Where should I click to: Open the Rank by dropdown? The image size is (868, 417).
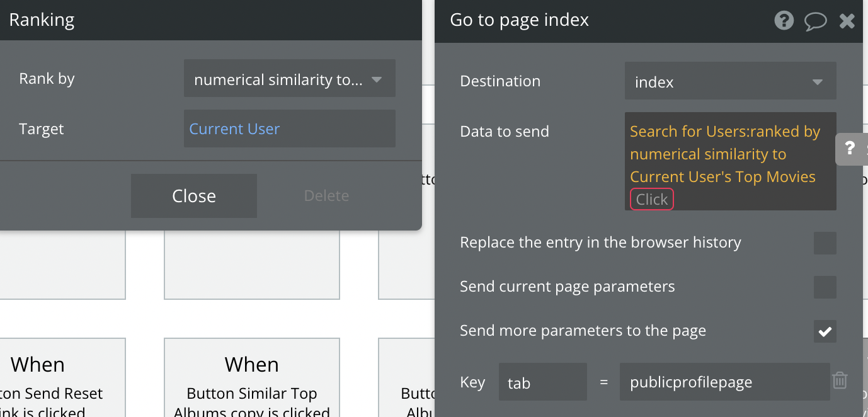coord(289,79)
